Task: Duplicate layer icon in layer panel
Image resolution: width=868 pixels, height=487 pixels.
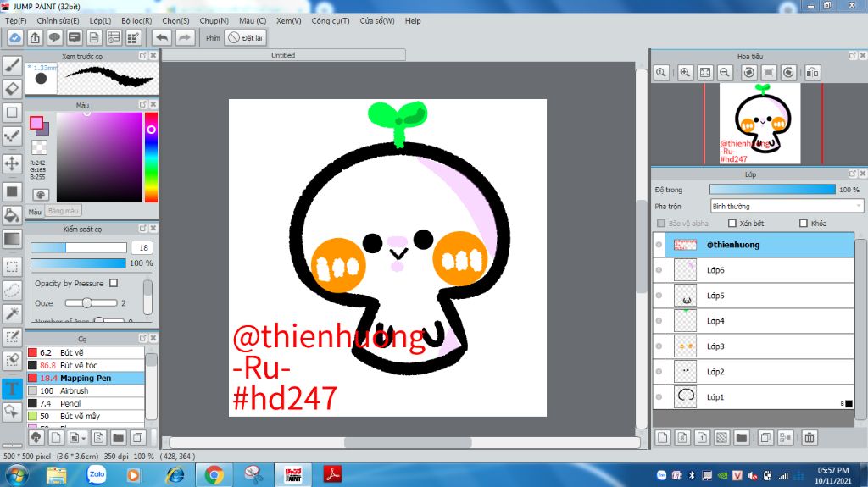Action: tap(765, 438)
